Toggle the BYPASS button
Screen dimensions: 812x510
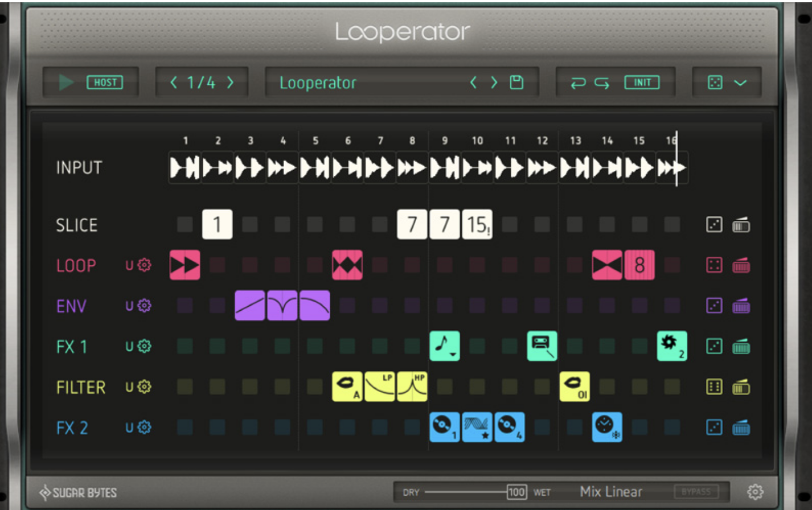pos(696,492)
